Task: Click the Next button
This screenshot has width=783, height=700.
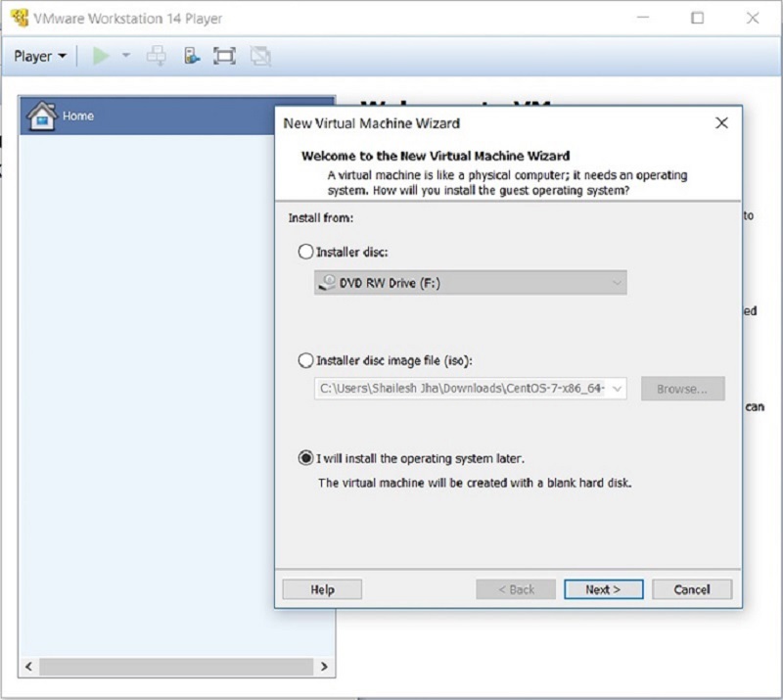Action: tap(603, 589)
